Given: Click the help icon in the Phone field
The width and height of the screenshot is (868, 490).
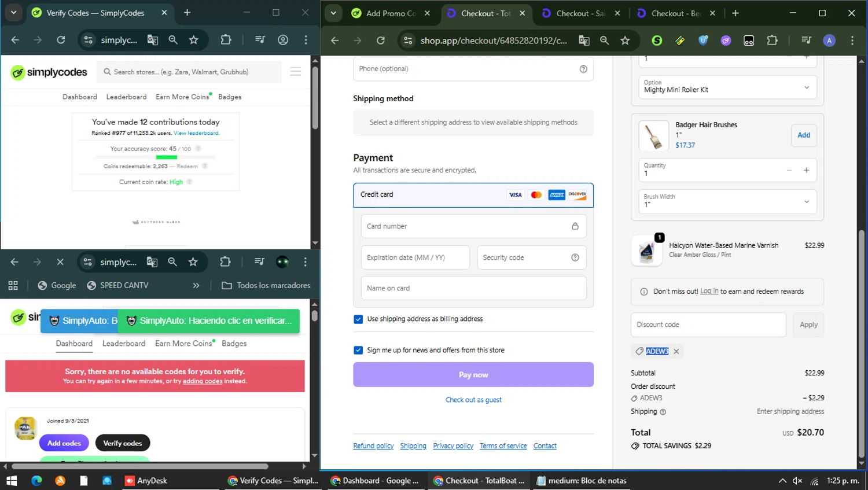Looking at the screenshot, I should (583, 69).
